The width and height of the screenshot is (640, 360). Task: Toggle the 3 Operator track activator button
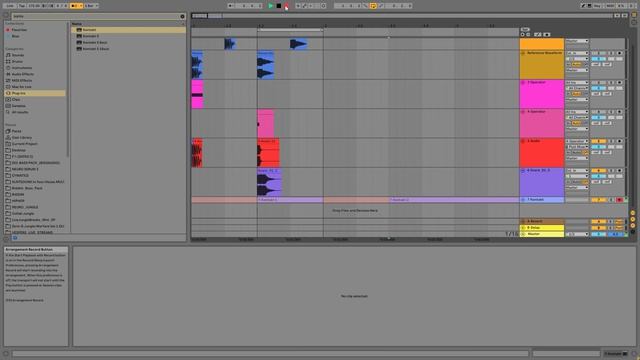pos(598,83)
